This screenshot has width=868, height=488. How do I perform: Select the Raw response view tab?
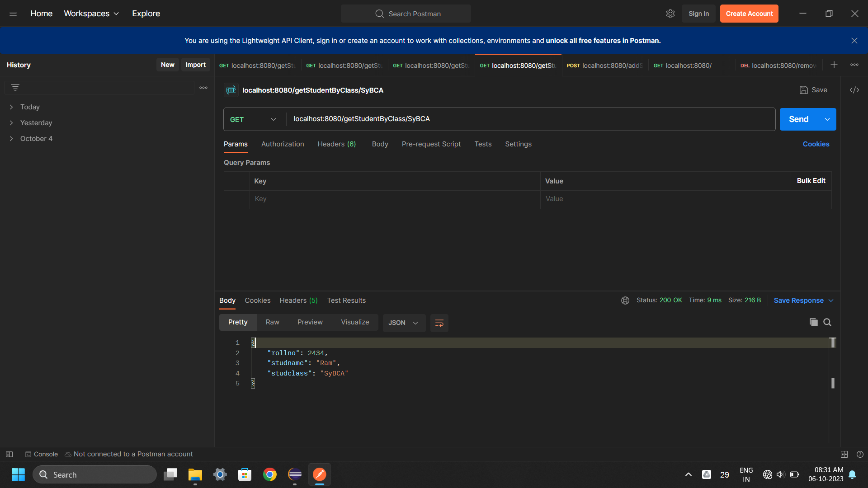[272, 322]
